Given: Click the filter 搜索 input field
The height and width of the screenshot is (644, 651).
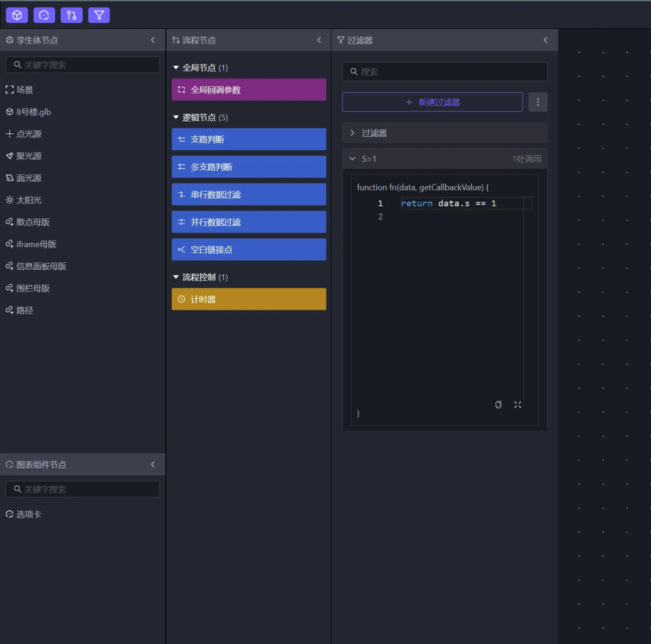Looking at the screenshot, I should click(445, 72).
